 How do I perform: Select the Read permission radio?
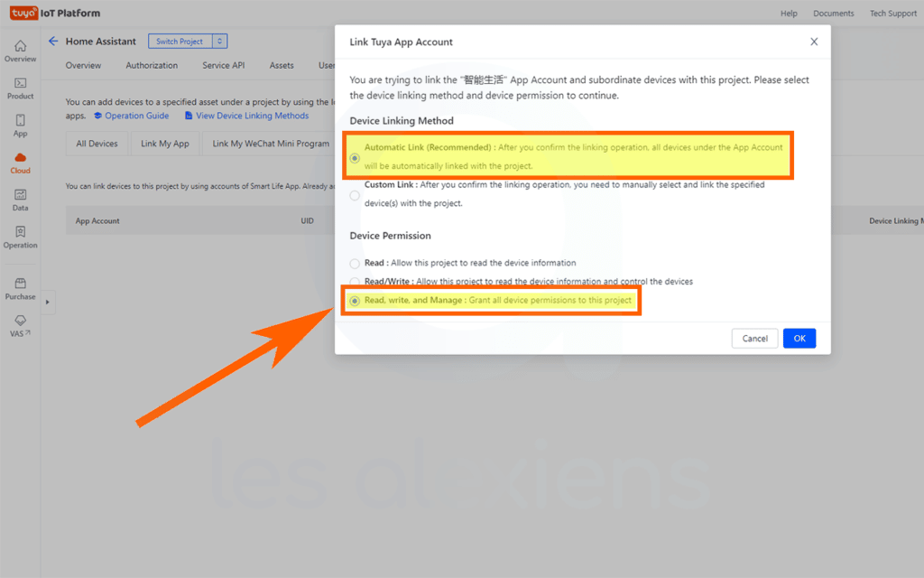pyautogui.click(x=355, y=264)
